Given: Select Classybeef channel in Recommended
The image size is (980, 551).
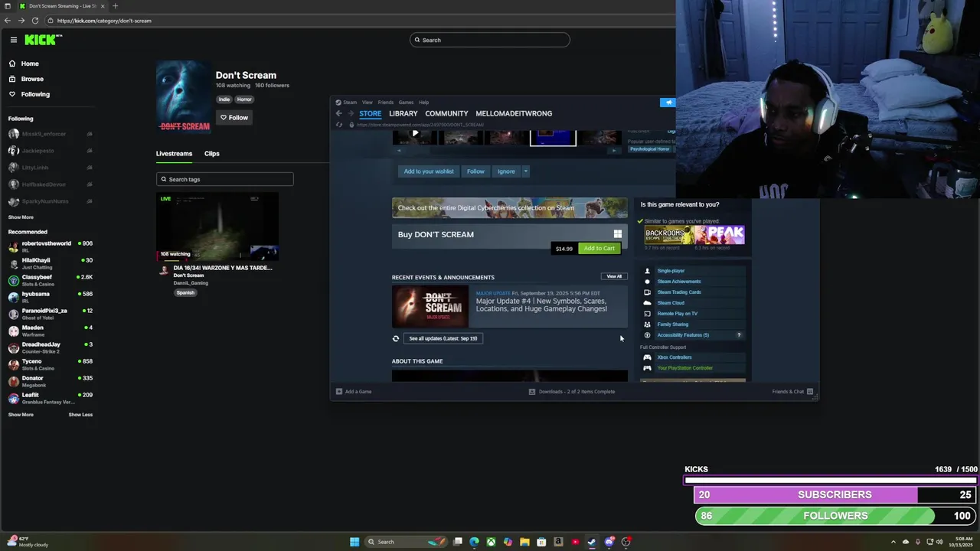Looking at the screenshot, I should 51,280.
